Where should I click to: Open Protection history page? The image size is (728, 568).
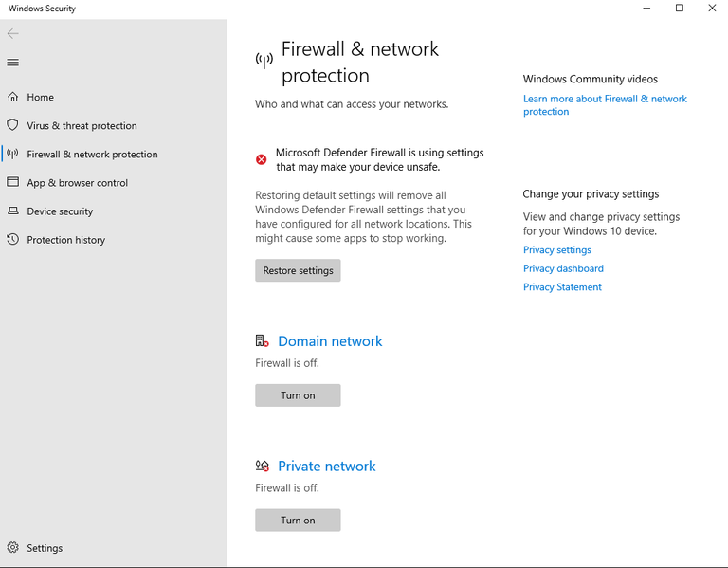(x=65, y=240)
